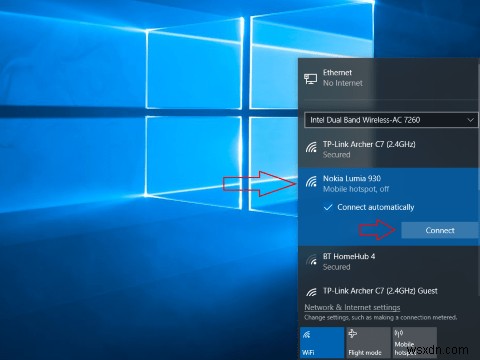
Task: Click the antenna icon in Mobile hotspot tile
Action: (399, 334)
